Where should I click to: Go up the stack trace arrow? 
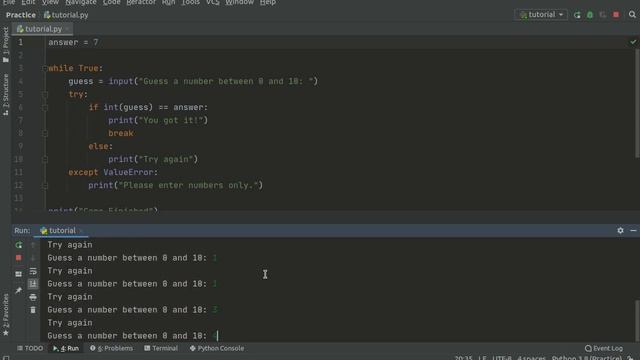point(33,245)
